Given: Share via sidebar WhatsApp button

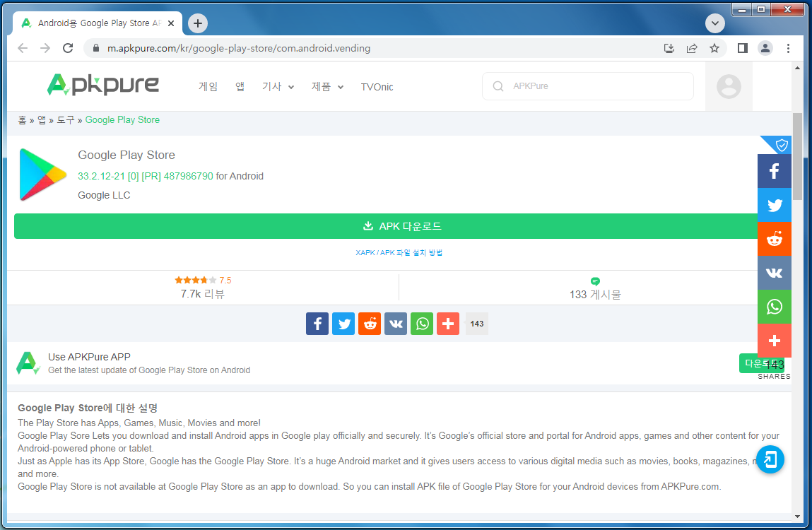Looking at the screenshot, I should click(775, 307).
